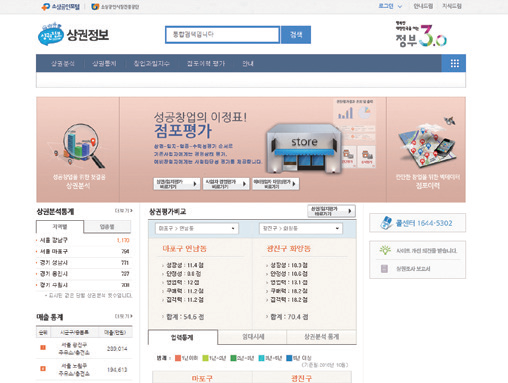This screenshot has width=508, height=383.
Task: Click the dark green legend swatch
Action: [233, 358]
